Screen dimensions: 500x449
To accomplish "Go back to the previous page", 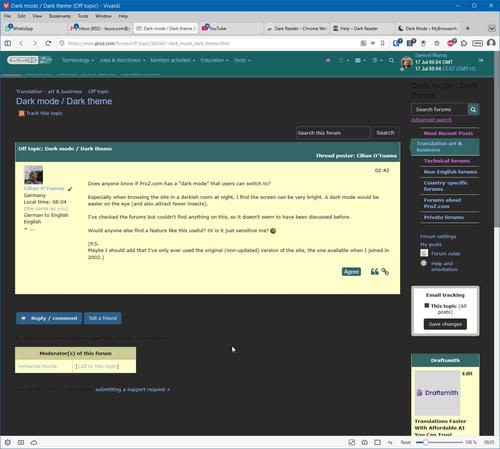I will pyautogui.click(x=21, y=43).
